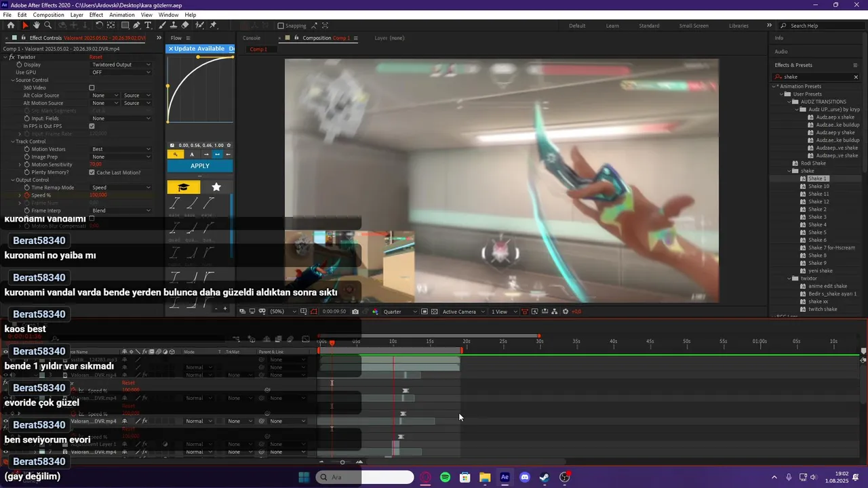
Task: Go to the Home screen icon
Action: click(x=11, y=25)
